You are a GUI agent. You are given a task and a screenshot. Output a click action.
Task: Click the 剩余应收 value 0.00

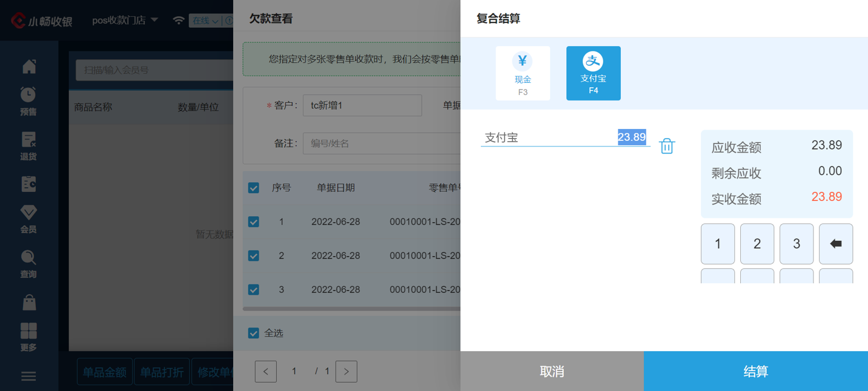coord(830,171)
